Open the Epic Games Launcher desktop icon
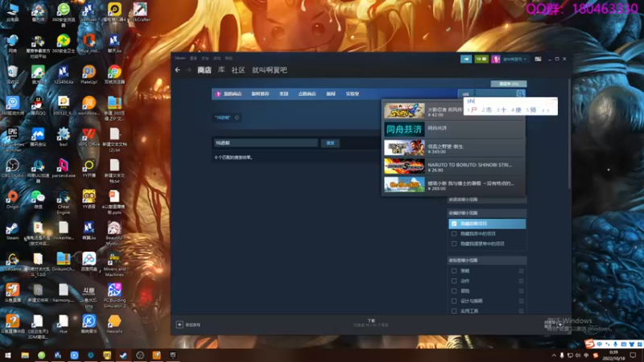This screenshot has width=644, height=362. click(x=12, y=138)
